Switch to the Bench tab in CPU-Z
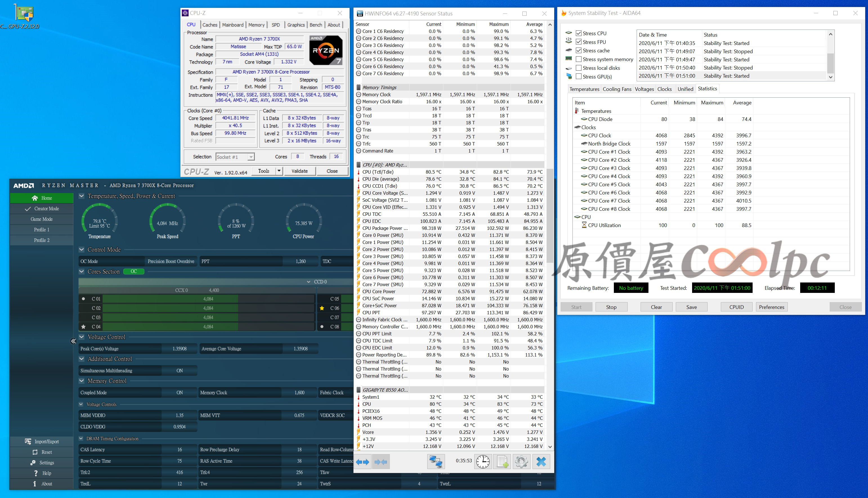The image size is (868, 498). 316,25
